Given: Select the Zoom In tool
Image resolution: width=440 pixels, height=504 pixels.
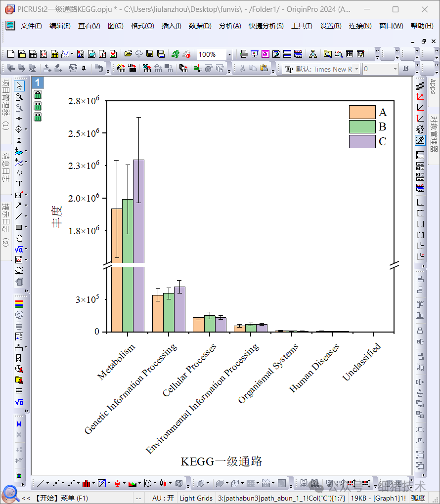Looking at the screenshot, I should 19,97.
